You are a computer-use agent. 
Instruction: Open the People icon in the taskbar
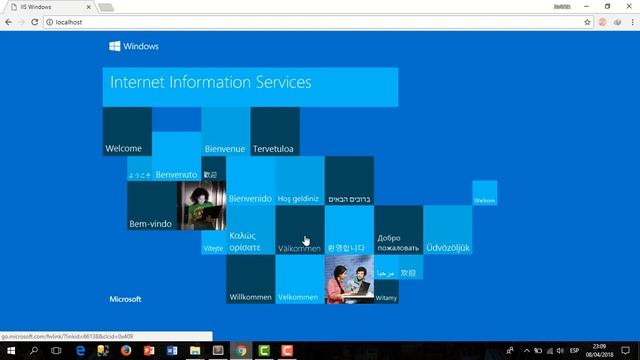(x=510, y=351)
